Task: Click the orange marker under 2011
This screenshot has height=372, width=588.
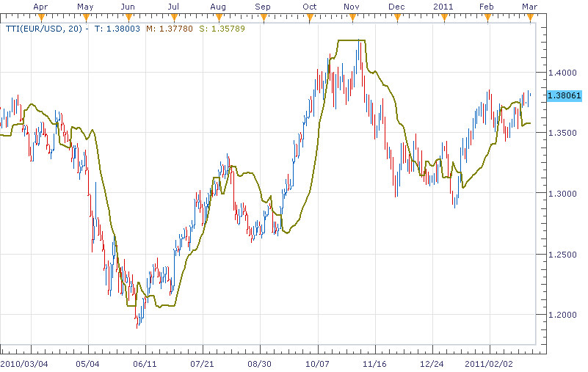Action: point(444,18)
